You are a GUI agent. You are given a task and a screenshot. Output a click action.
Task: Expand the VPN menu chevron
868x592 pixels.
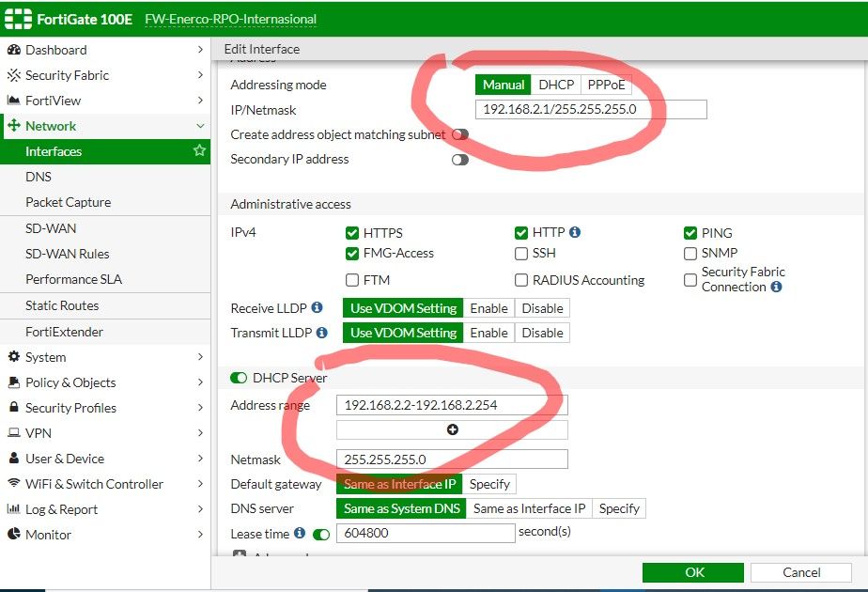tap(200, 432)
